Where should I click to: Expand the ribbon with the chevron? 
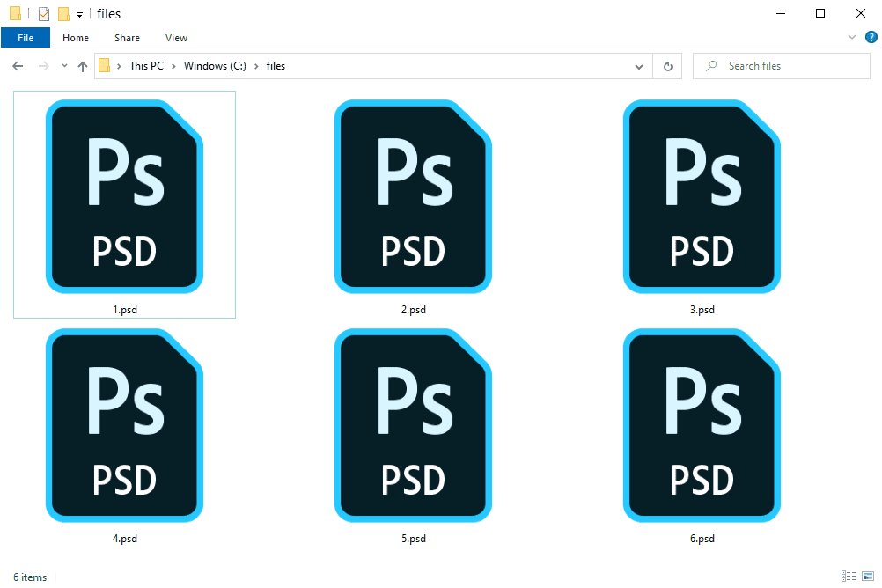[852, 37]
